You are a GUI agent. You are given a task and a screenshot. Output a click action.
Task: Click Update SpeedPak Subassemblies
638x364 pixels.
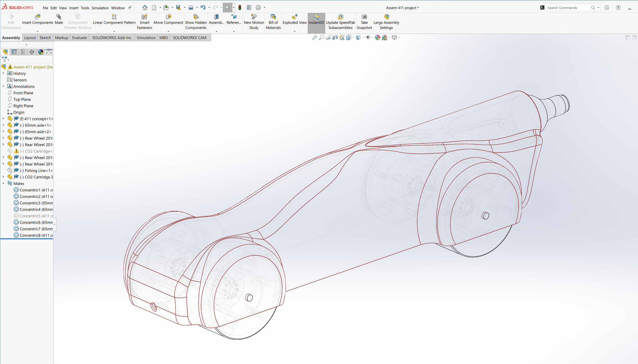click(341, 22)
